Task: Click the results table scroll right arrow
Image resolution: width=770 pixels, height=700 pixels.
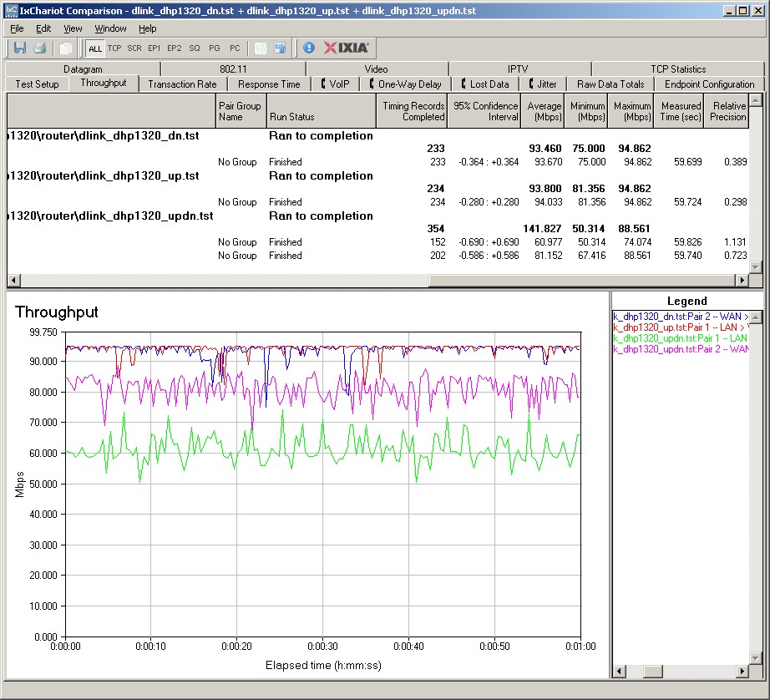Action: (742, 280)
